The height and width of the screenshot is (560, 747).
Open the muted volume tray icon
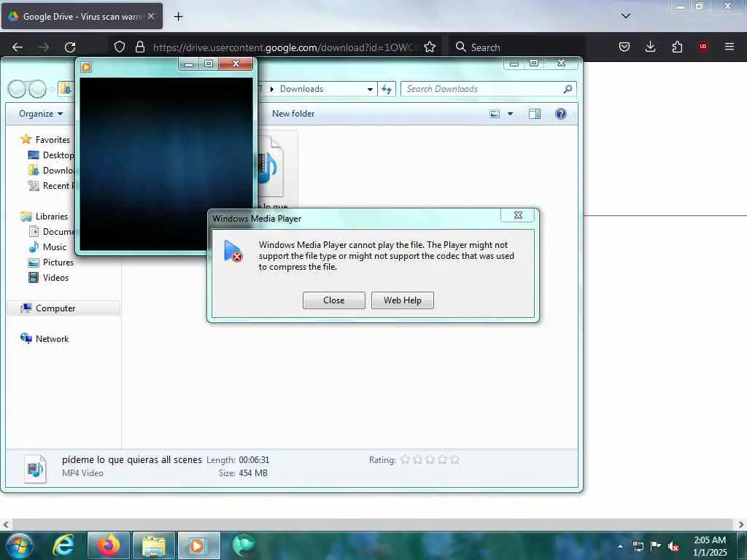click(673, 545)
